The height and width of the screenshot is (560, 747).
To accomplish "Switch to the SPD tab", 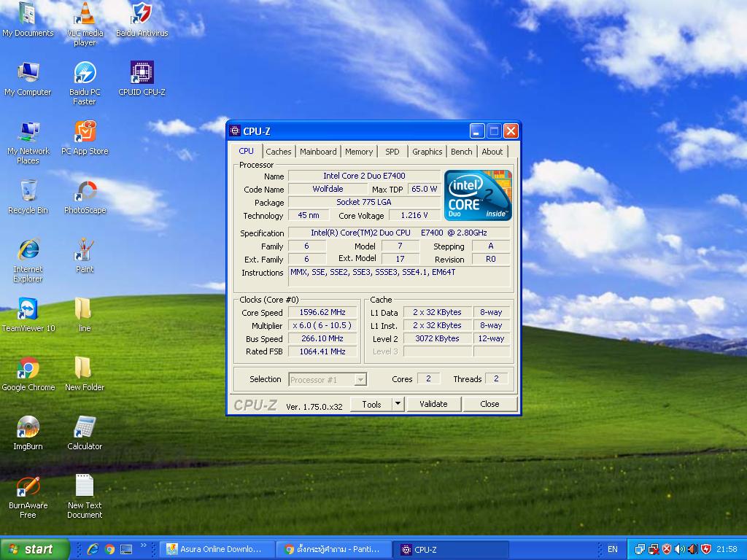I will point(392,152).
